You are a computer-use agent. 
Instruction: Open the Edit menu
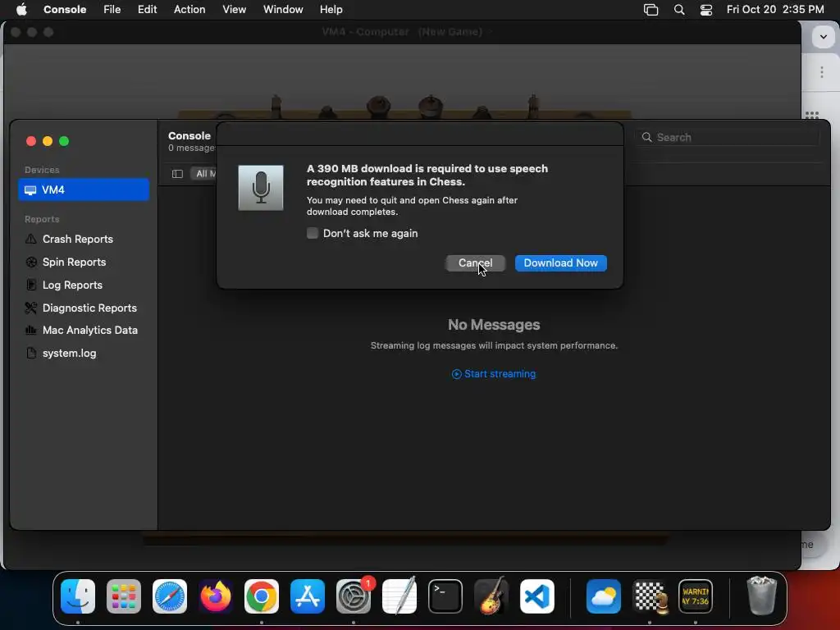point(148,9)
